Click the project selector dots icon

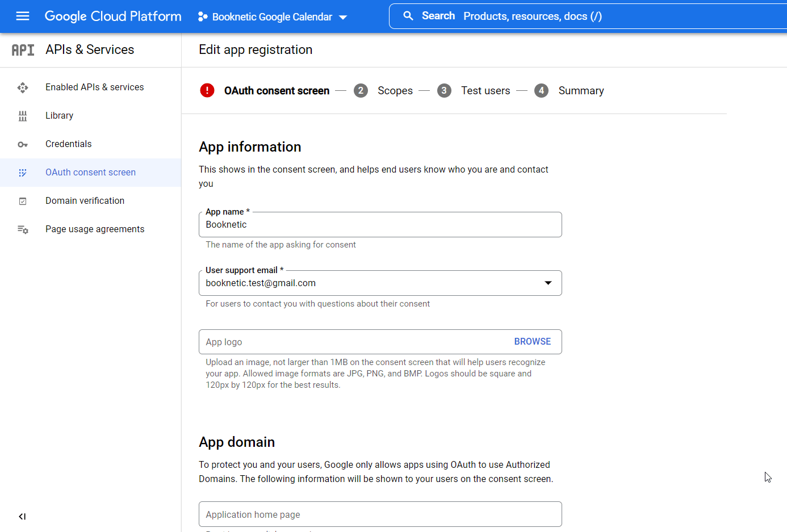coord(202,17)
